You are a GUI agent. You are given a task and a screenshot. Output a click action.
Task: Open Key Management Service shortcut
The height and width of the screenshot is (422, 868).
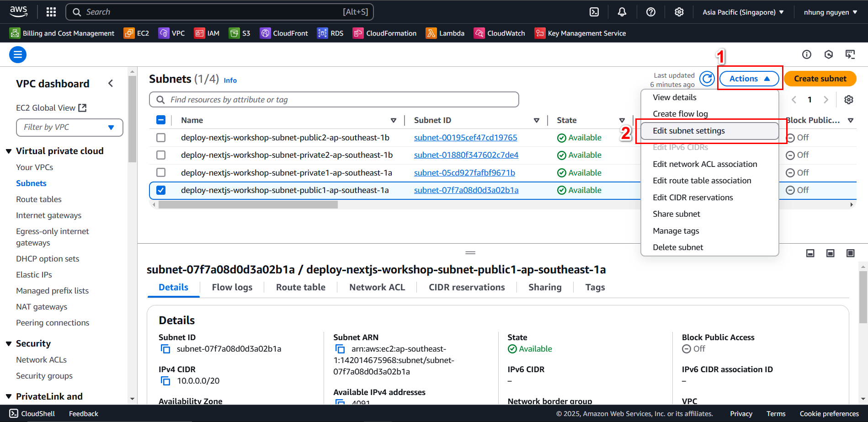coord(580,33)
